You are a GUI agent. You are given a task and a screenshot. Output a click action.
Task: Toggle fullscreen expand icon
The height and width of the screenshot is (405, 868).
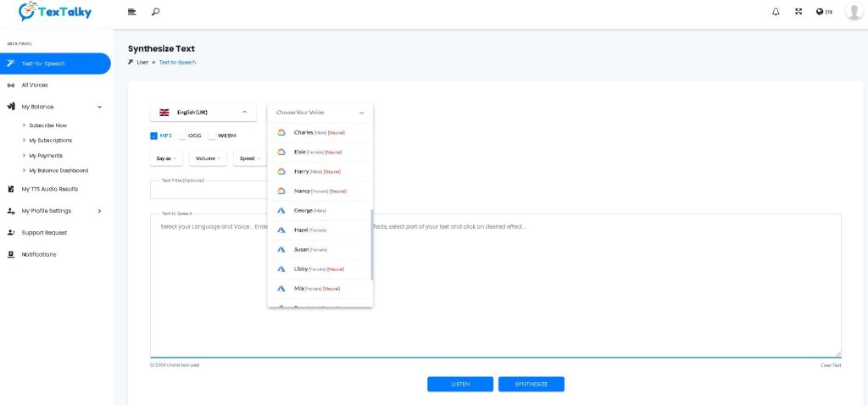(x=798, y=11)
